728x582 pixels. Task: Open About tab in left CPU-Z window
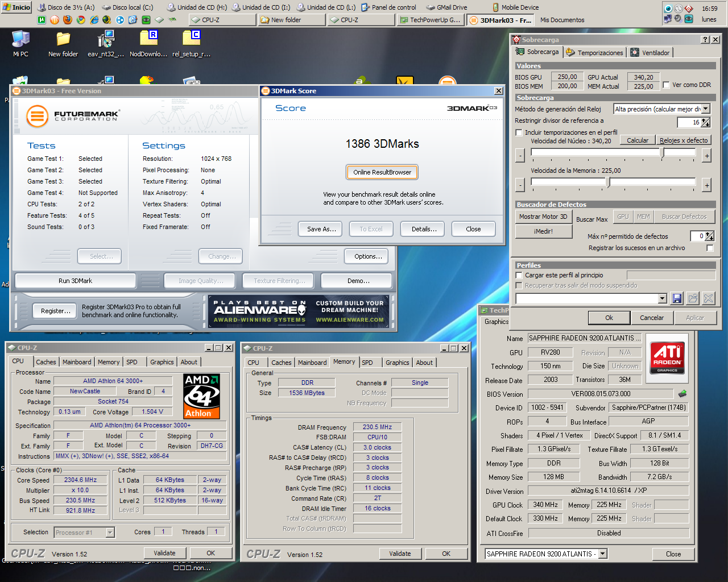pos(189,362)
